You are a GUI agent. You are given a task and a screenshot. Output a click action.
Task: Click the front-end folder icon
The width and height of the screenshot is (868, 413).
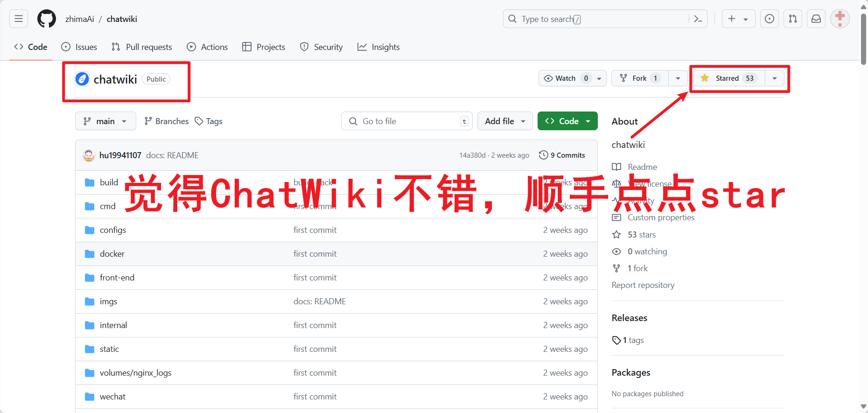pyautogui.click(x=90, y=278)
